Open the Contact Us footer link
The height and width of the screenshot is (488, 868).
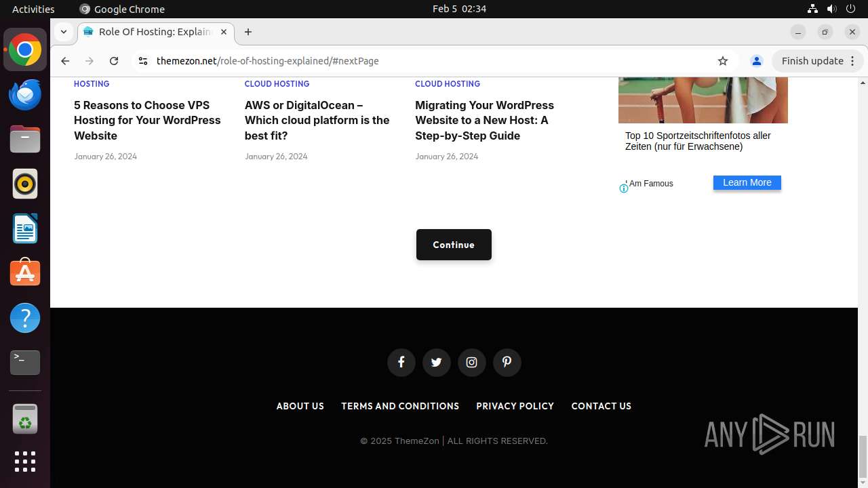coord(601,406)
